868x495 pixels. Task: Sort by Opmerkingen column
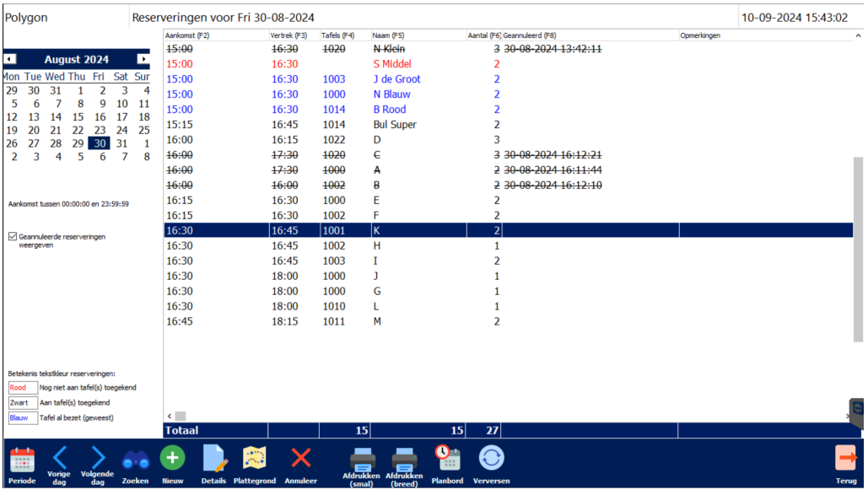766,35
